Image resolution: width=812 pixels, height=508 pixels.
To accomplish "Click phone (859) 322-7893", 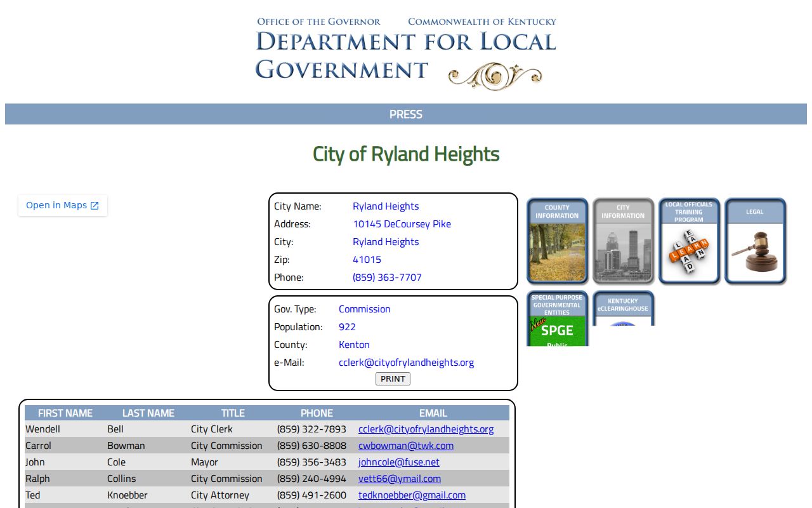I will click(x=311, y=429).
